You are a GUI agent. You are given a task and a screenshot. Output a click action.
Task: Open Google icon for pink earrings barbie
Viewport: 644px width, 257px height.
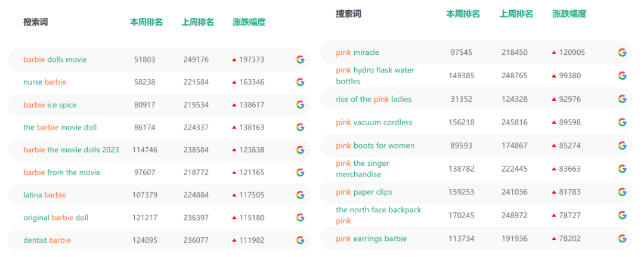tap(622, 239)
